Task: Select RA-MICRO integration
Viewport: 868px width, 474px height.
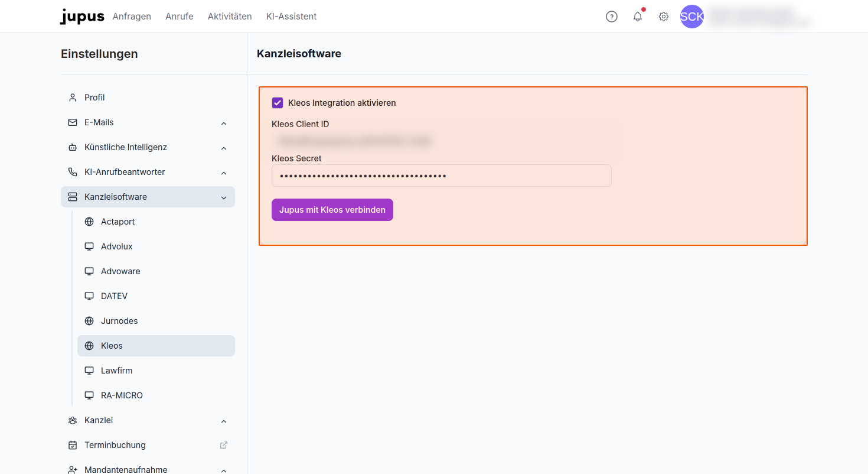Action: tap(156, 395)
